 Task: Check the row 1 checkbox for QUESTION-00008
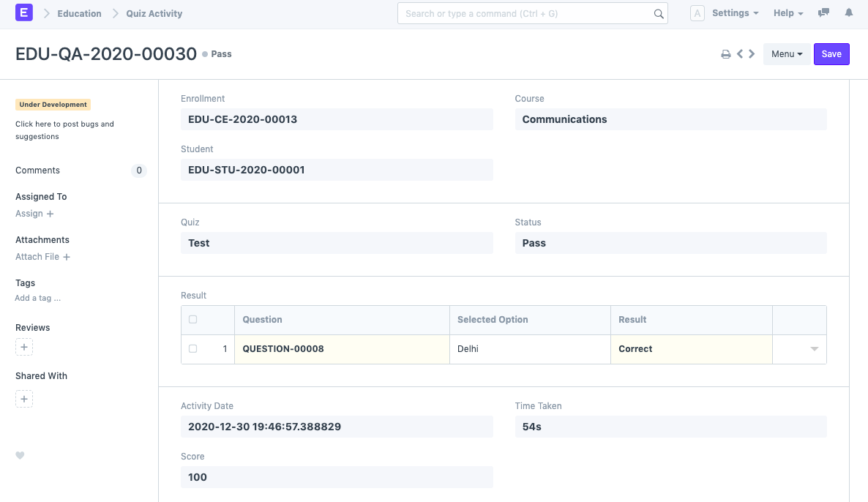pos(193,349)
